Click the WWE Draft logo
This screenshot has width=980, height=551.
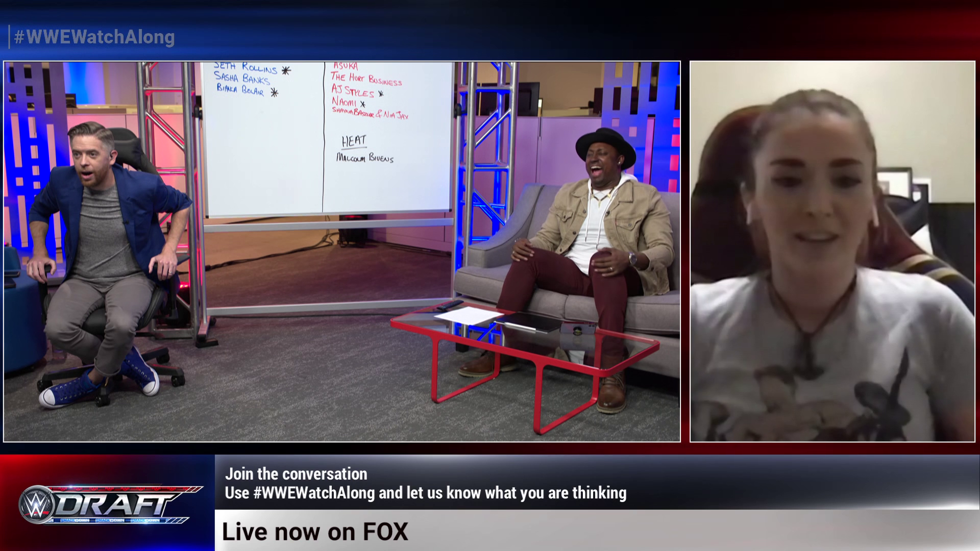pyautogui.click(x=110, y=504)
